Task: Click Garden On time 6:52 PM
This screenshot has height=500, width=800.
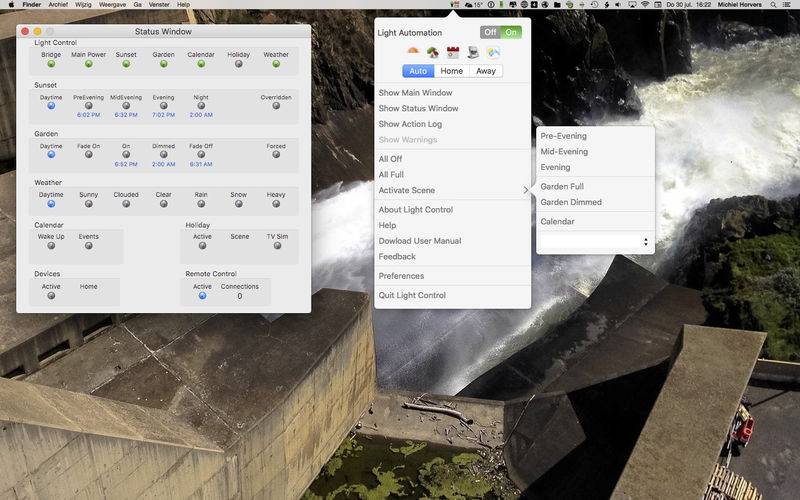Action: coord(126,164)
